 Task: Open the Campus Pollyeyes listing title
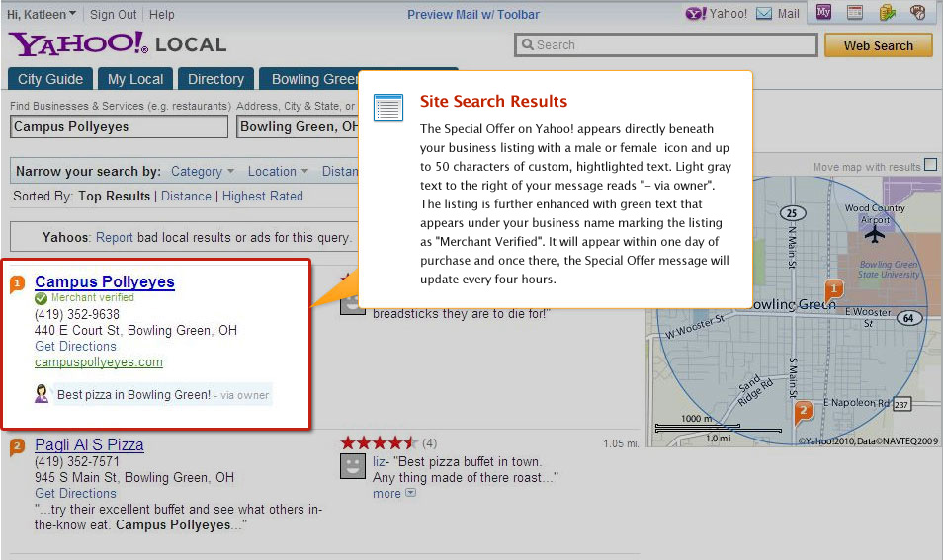pyautogui.click(x=105, y=281)
